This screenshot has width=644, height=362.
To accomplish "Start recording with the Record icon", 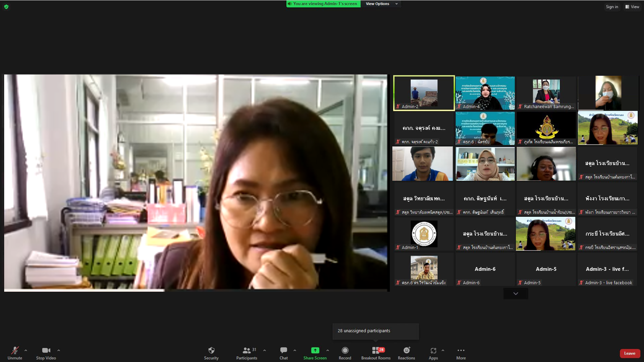I will pos(345,350).
